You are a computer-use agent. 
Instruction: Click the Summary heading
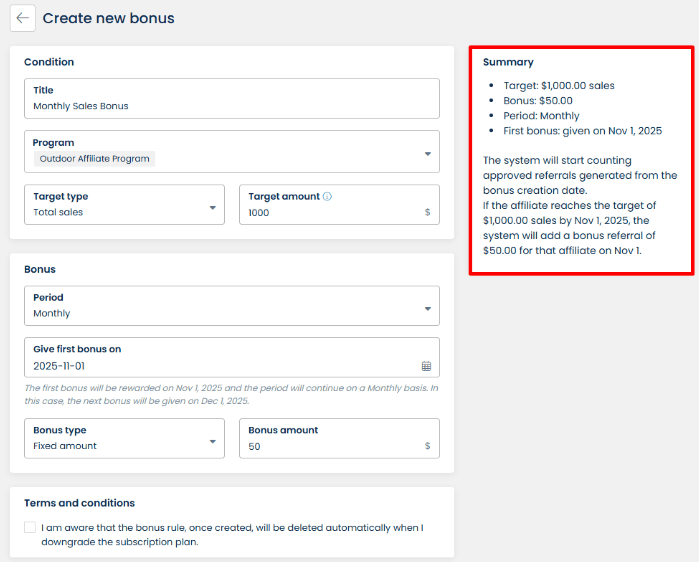508,62
